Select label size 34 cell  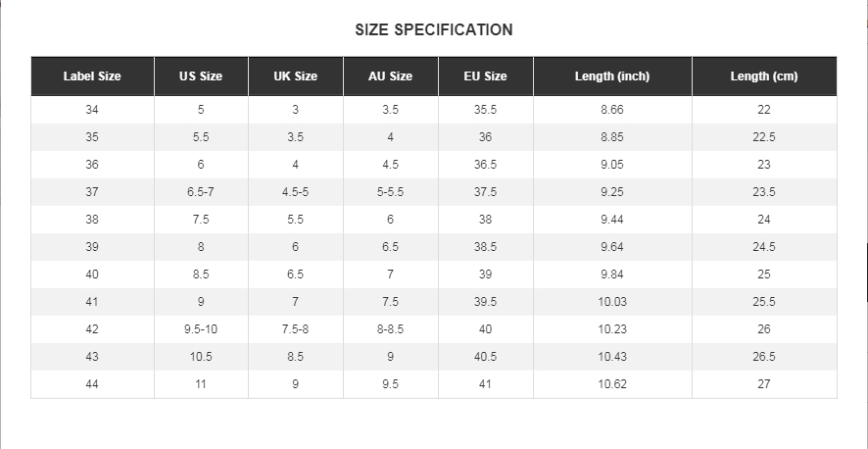[92, 110]
